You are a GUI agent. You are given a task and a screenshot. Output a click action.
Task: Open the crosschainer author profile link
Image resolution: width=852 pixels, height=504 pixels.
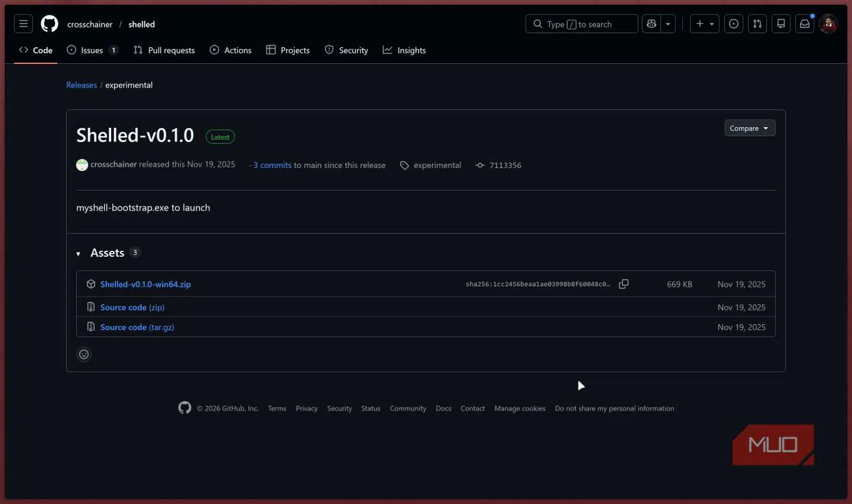[114, 164]
